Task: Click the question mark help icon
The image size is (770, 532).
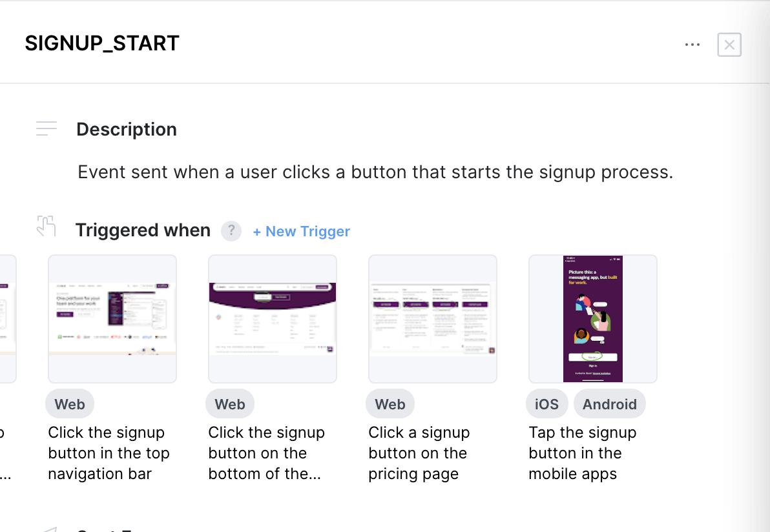Action: pyautogui.click(x=231, y=231)
